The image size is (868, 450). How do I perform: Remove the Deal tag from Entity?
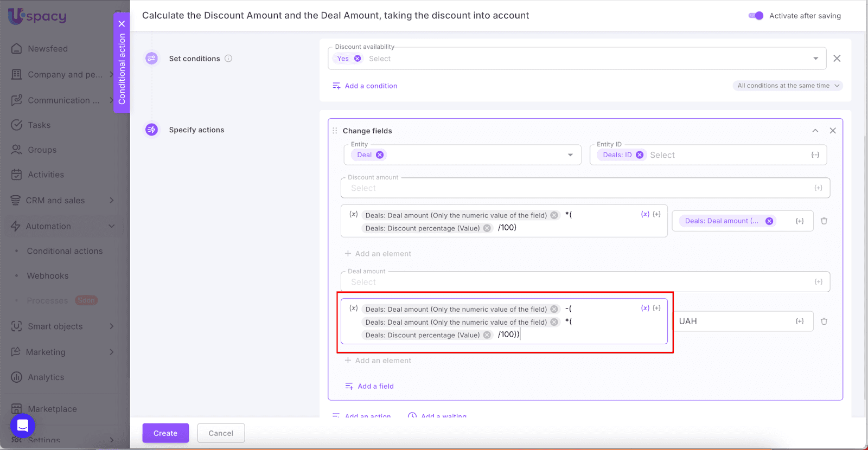pos(380,155)
